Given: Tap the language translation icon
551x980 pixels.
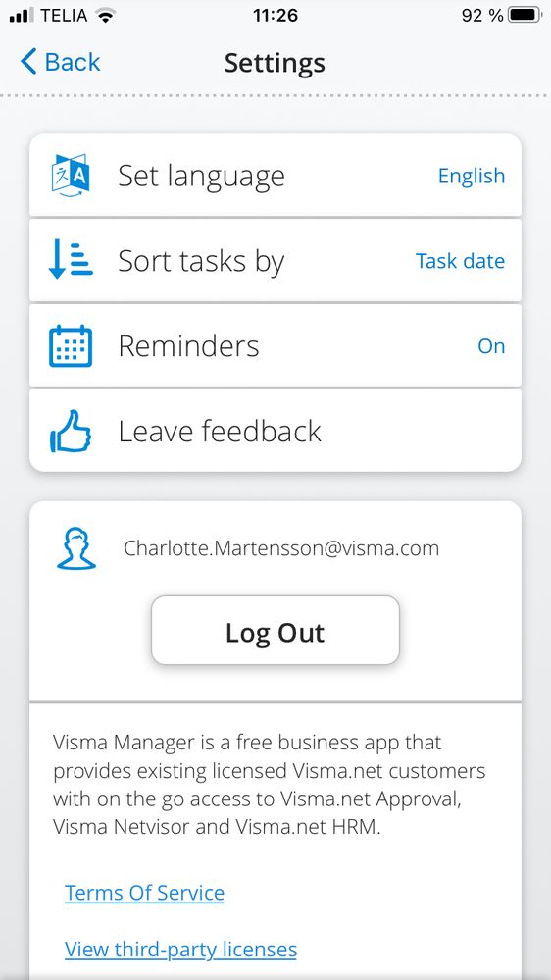Looking at the screenshot, I should pyautogui.click(x=71, y=176).
